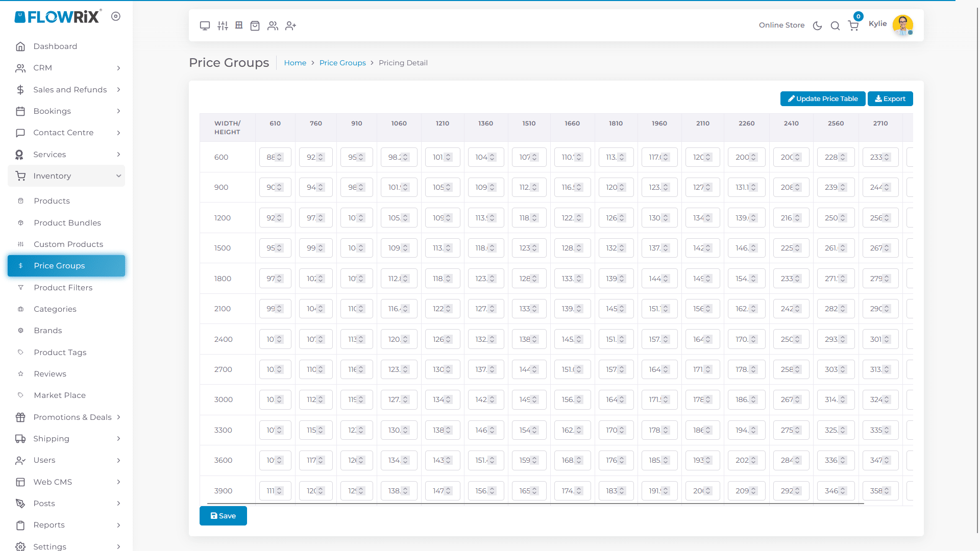Open the monitor/display icon in top toolbar
This screenshot has width=980, height=551.
pyautogui.click(x=205, y=25)
